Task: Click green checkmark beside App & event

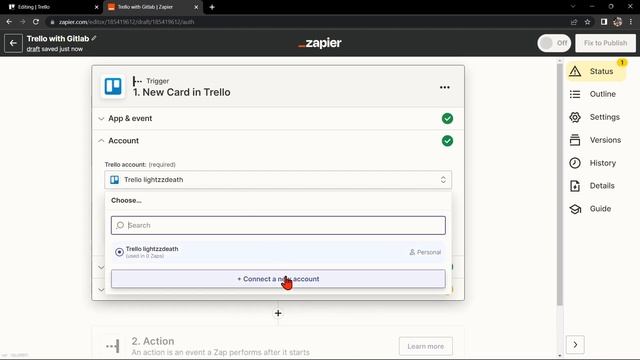Action: pos(447,118)
